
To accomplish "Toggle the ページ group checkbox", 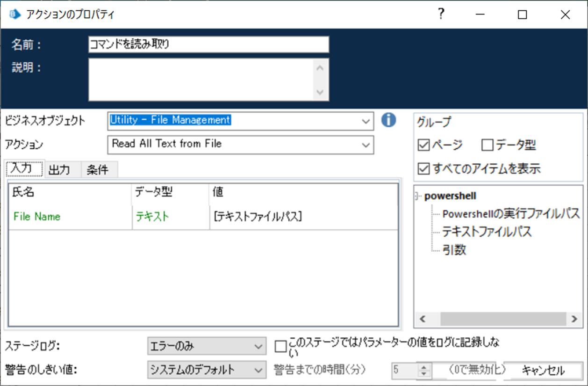I will 423,146.
